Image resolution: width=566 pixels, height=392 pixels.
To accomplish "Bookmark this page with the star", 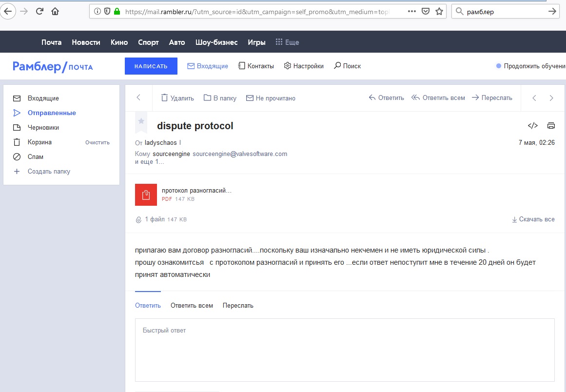I will point(439,12).
